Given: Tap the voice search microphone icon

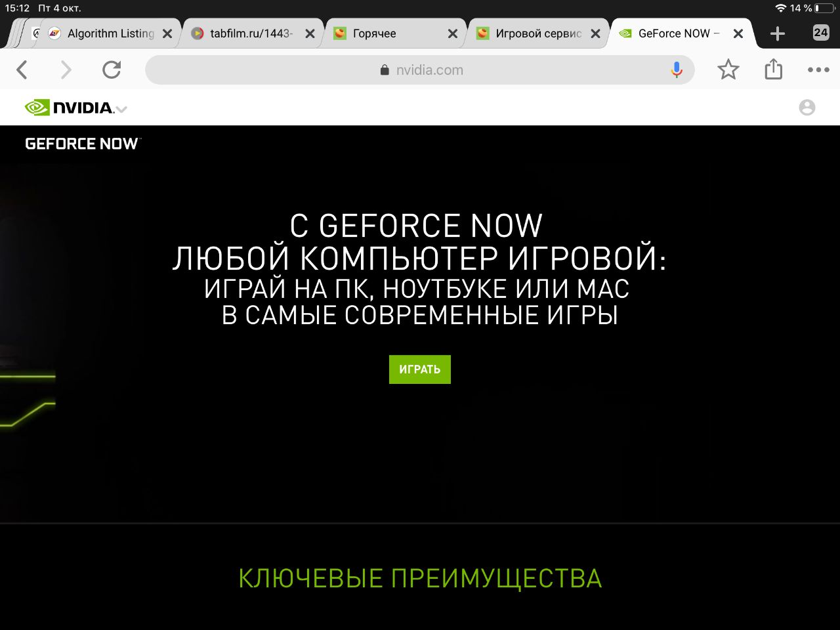Looking at the screenshot, I should (x=677, y=70).
